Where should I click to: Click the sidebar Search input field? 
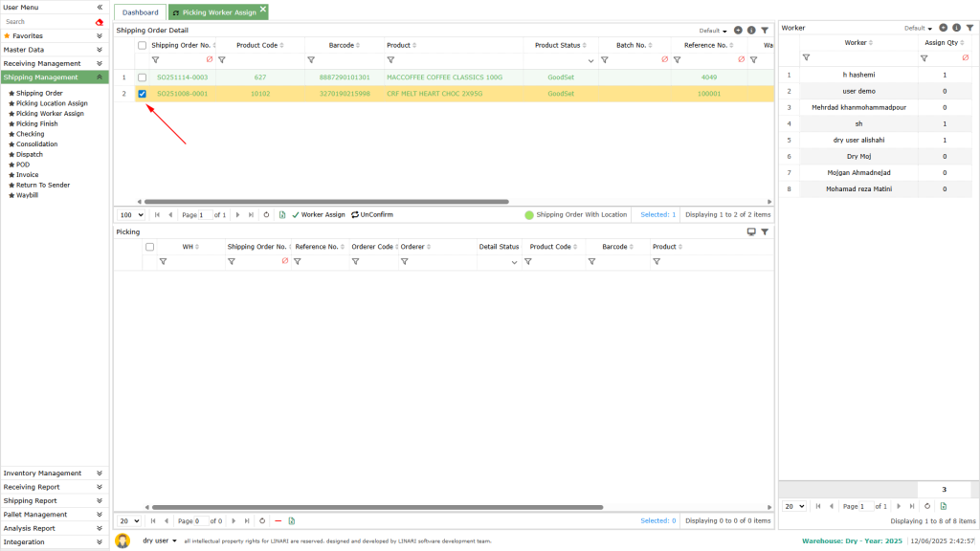point(46,21)
